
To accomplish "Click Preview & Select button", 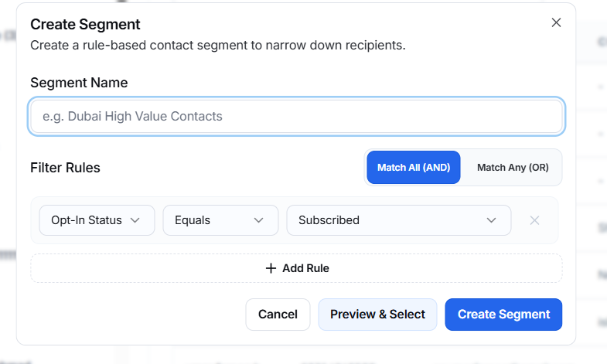I will (377, 314).
